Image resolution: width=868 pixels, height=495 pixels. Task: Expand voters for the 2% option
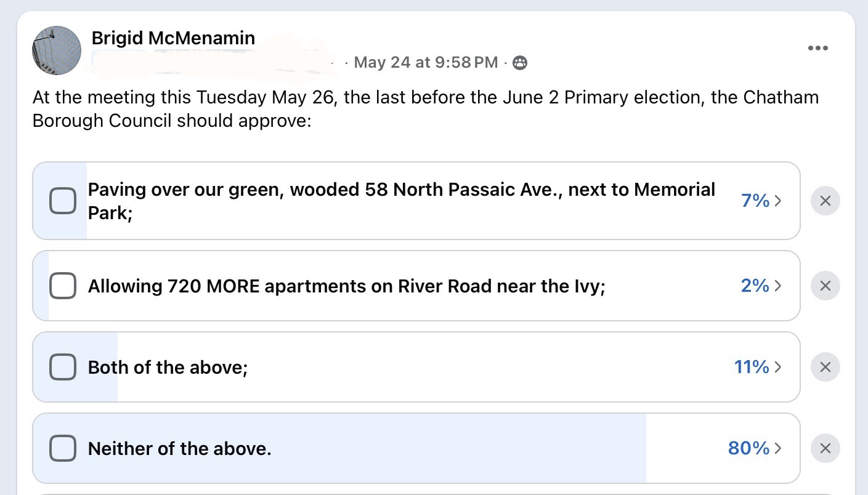(x=761, y=286)
